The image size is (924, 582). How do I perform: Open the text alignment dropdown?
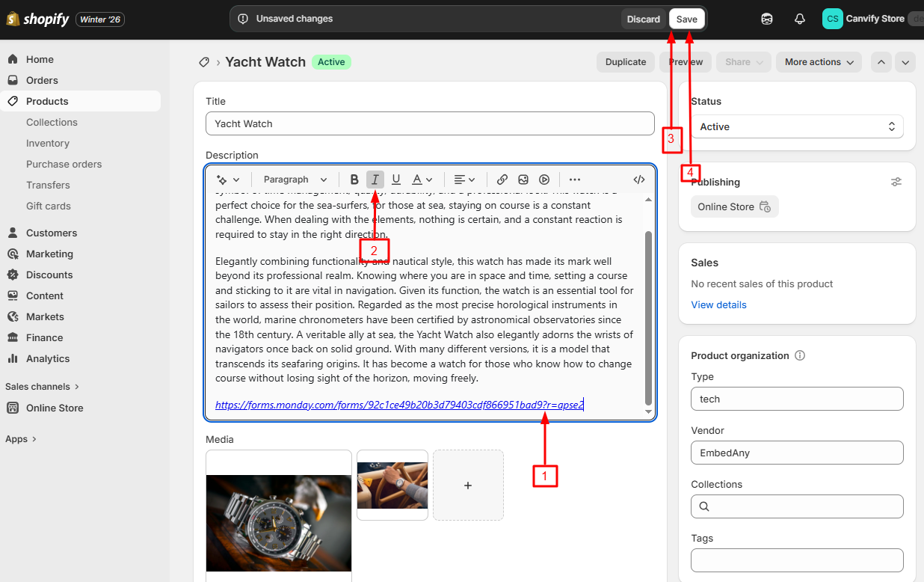tap(465, 179)
